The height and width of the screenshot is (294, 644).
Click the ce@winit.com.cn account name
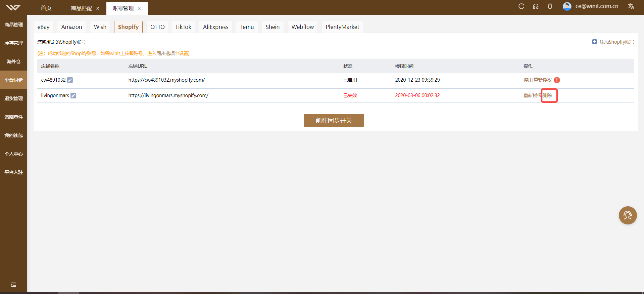tap(597, 6)
